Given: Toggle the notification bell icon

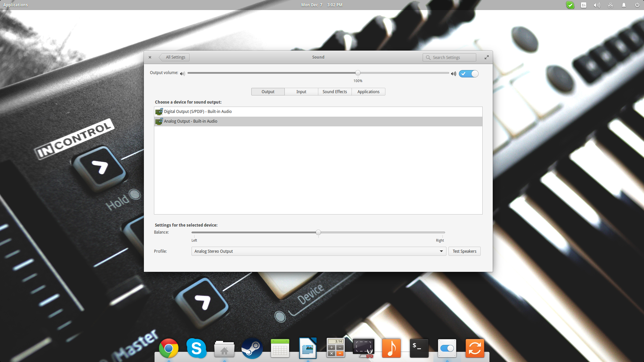Looking at the screenshot, I should pyautogui.click(x=624, y=5).
